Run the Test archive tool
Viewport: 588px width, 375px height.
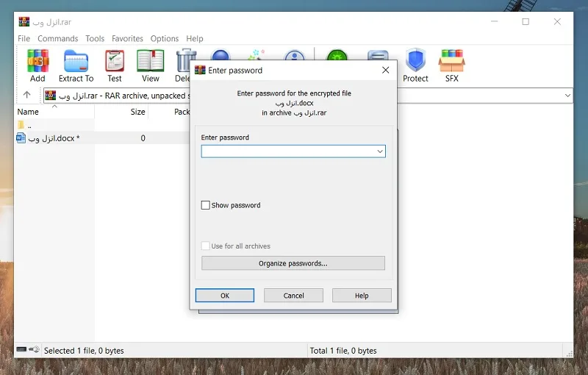click(115, 65)
